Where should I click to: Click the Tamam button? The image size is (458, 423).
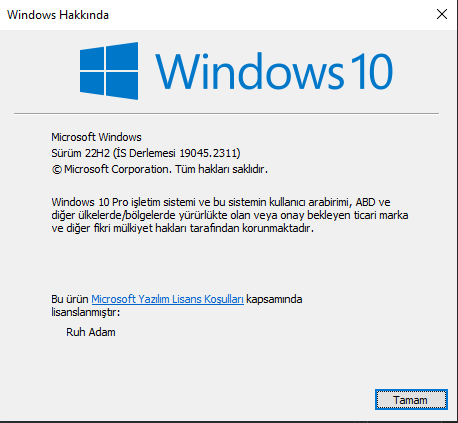click(x=411, y=399)
